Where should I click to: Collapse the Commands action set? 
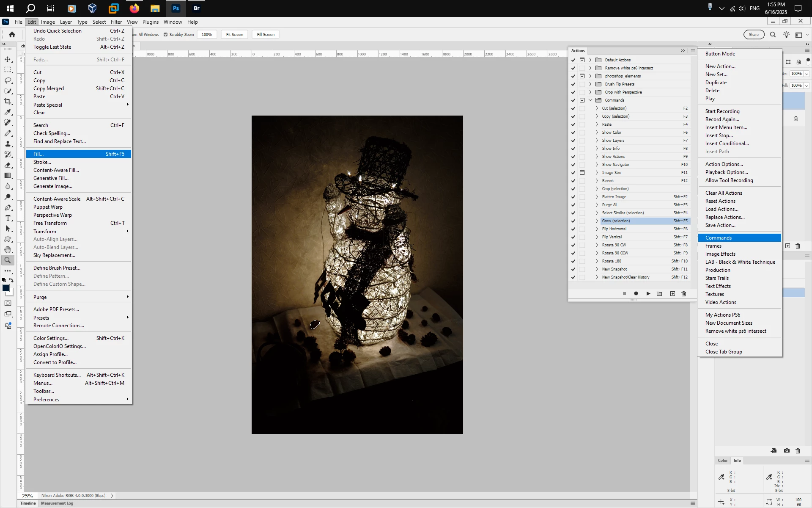pos(590,100)
